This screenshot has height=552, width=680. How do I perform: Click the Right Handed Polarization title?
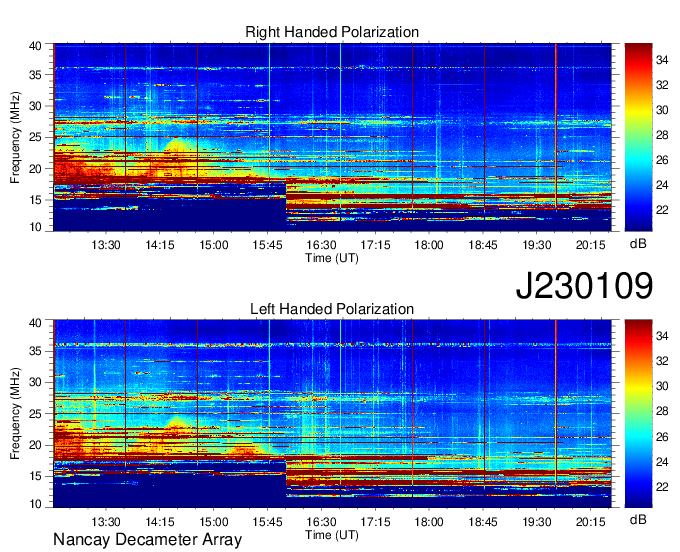tap(332, 32)
